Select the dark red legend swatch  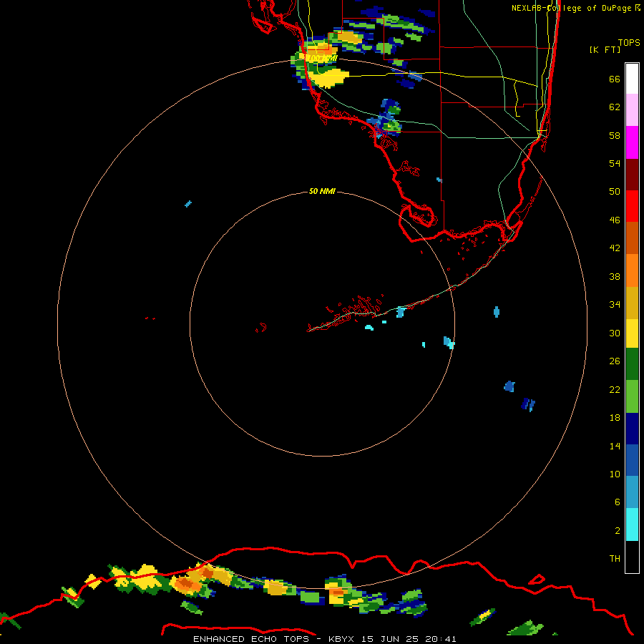click(632, 174)
